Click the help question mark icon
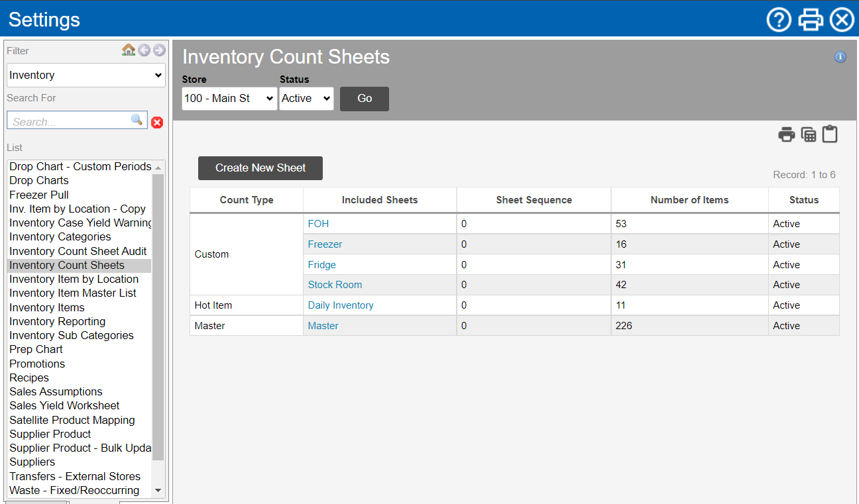Screen dimensions: 859x504 [x=779, y=19]
